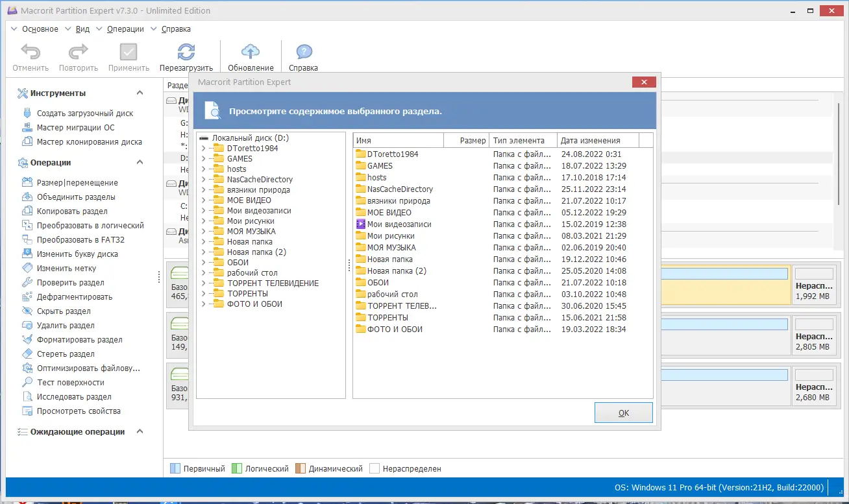Expand GAMES folder in tree
The image size is (849, 504).
click(x=203, y=158)
